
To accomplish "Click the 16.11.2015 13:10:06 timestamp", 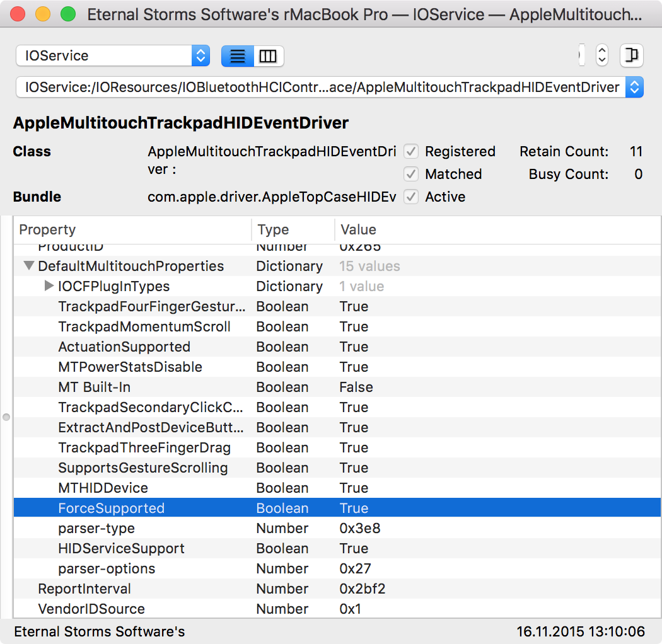I will click(581, 631).
